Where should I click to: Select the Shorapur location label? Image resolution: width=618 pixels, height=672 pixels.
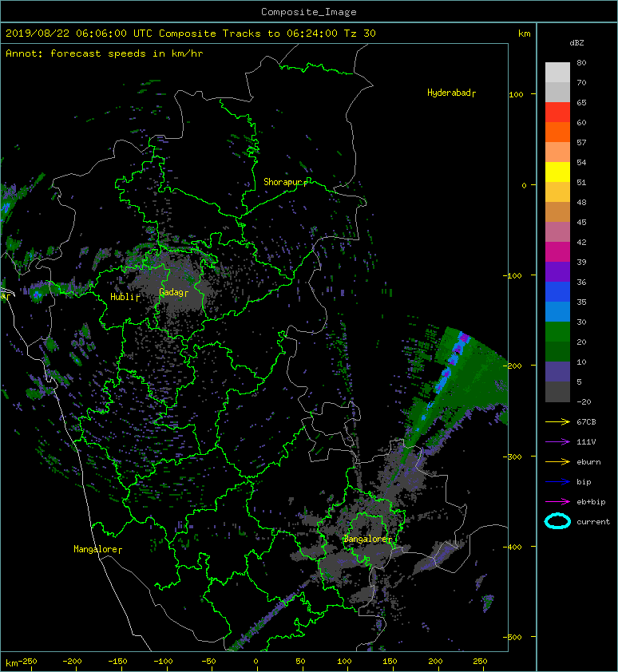tap(285, 182)
